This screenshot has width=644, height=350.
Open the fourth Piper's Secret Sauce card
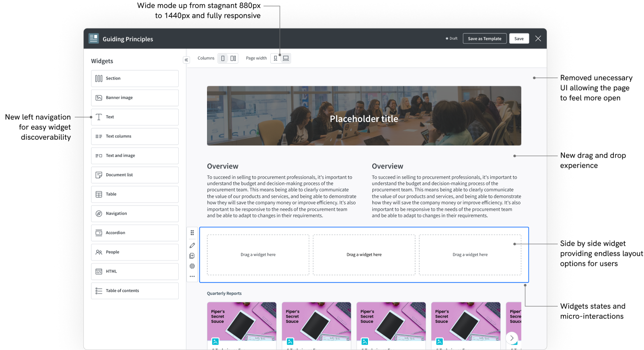[x=466, y=326]
